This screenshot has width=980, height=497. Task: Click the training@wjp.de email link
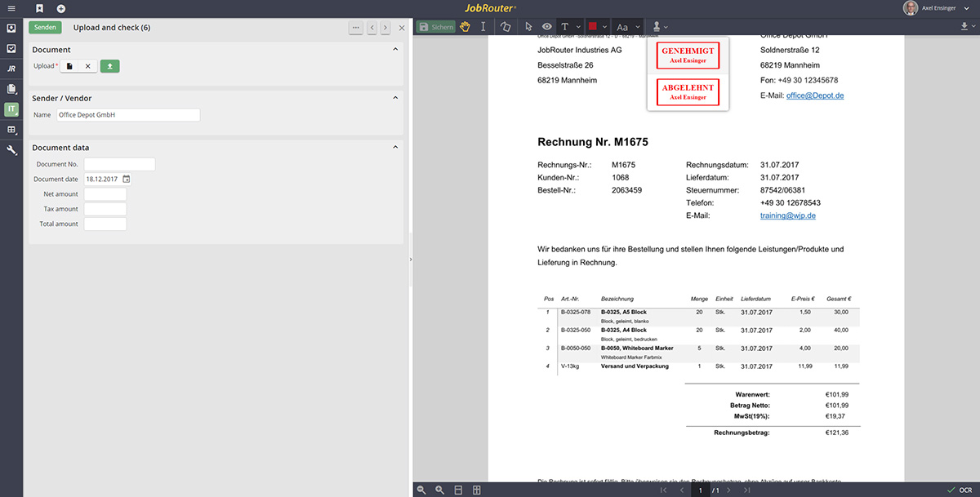tap(788, 215)
